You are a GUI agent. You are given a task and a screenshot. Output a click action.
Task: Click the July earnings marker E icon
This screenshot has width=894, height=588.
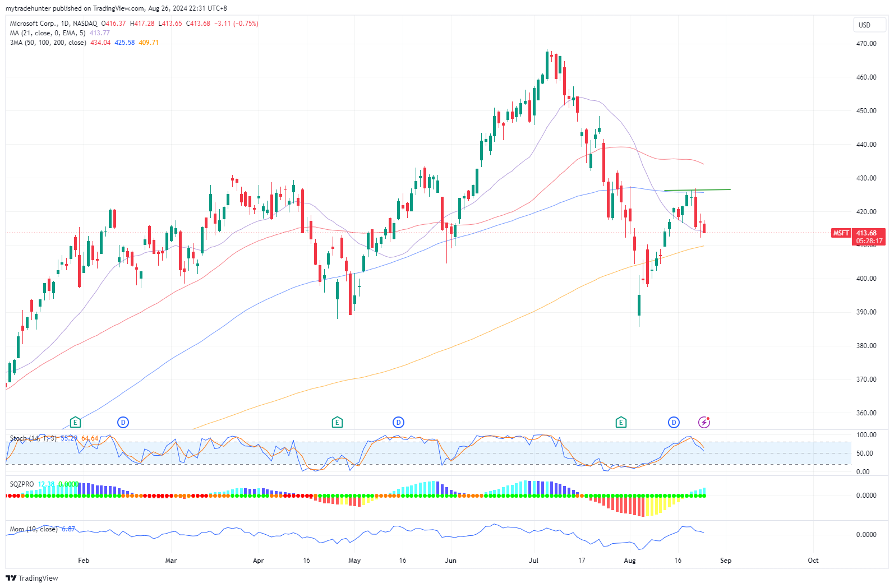click(621, 422)
